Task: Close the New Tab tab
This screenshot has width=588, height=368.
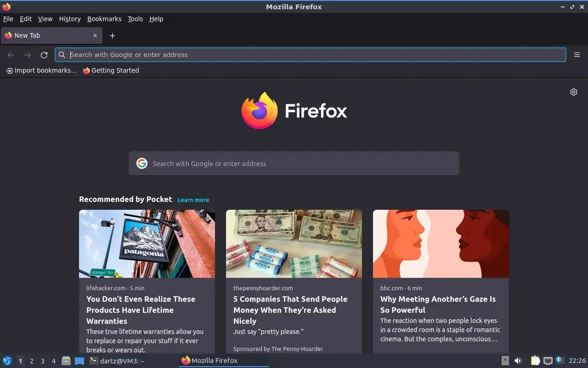Action: 95,35
